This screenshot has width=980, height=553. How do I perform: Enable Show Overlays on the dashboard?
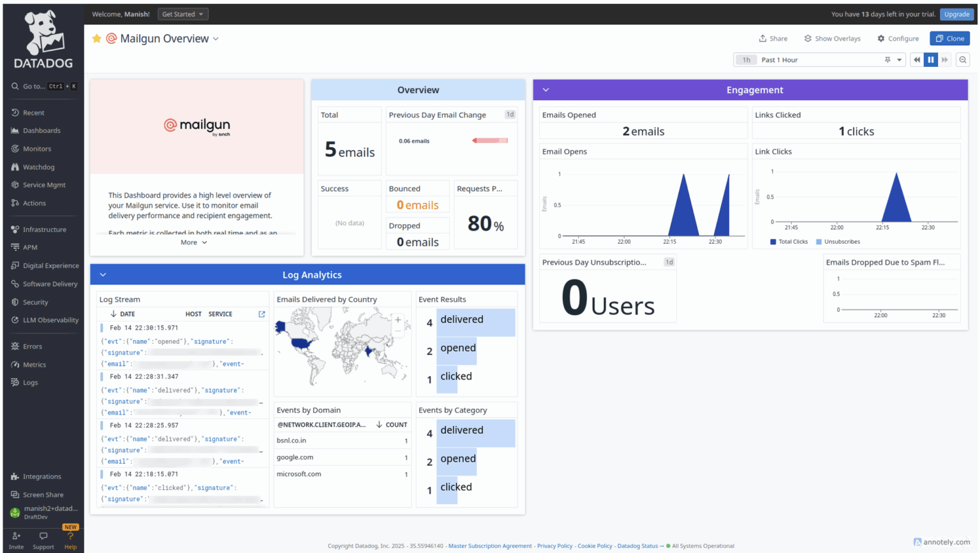pyautogui.click(x=832, y=38)
